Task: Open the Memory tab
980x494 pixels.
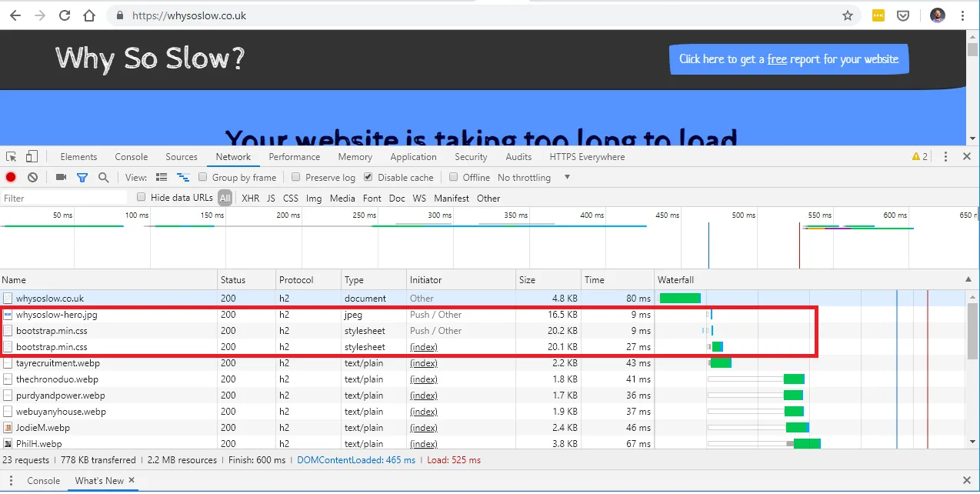Action: (x=355, y=157)
